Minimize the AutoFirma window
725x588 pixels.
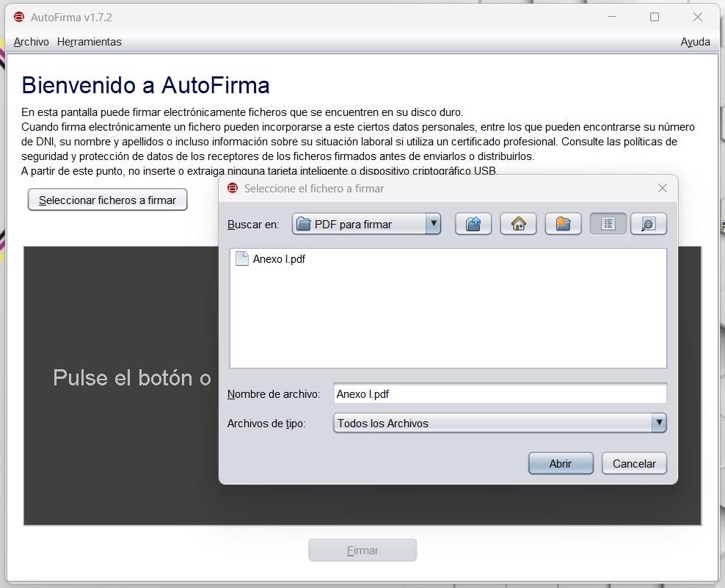point(612,17)
